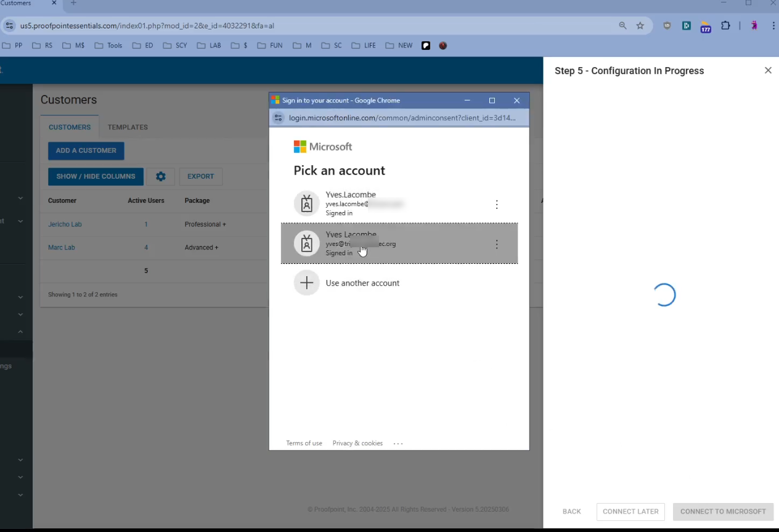Viewport: 779px width, 532px height.
Task: Open the purple Chrome profile avatar
Action: (754, 26)
